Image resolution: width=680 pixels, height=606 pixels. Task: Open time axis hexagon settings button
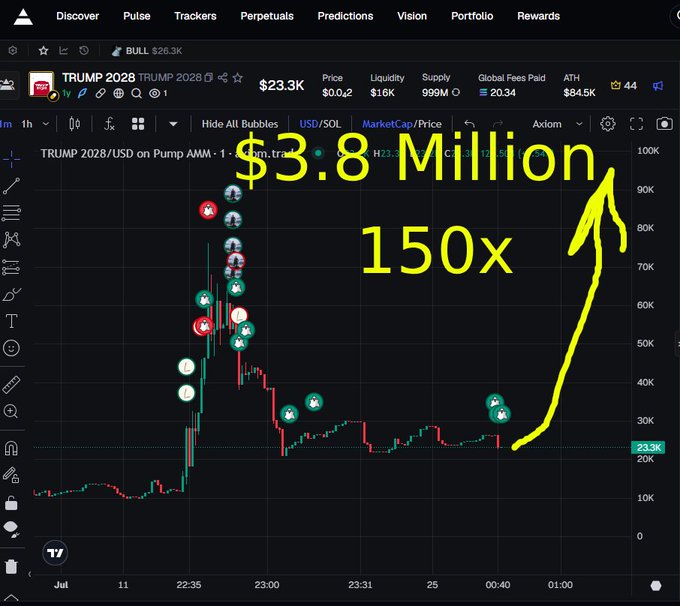pos(656,586)
